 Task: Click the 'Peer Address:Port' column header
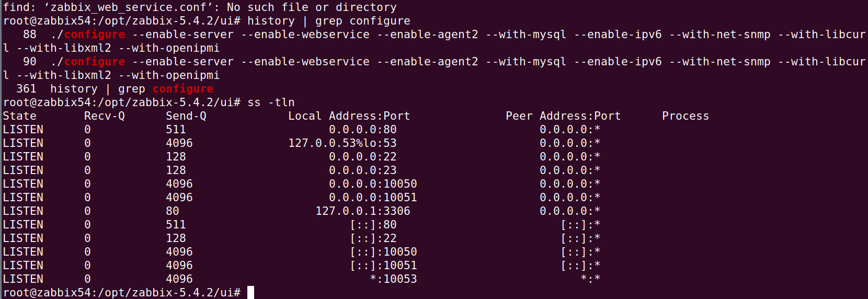tap(563, 116)
